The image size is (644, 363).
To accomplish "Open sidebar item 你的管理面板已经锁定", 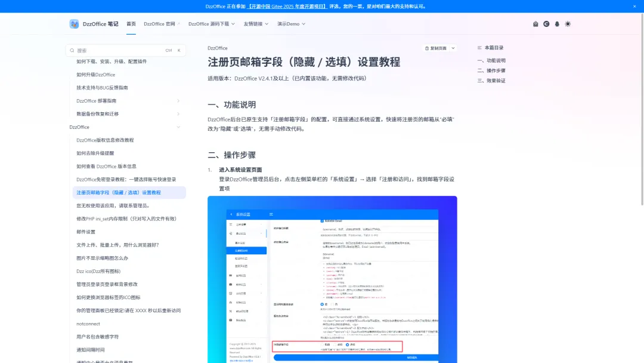I will pyautogui.click(x=129, y=311).
